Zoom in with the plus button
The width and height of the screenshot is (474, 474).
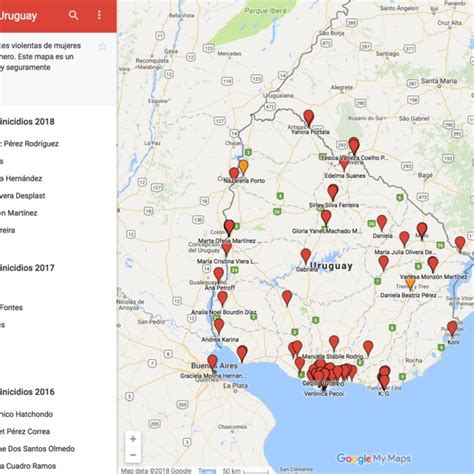point(133,439)
